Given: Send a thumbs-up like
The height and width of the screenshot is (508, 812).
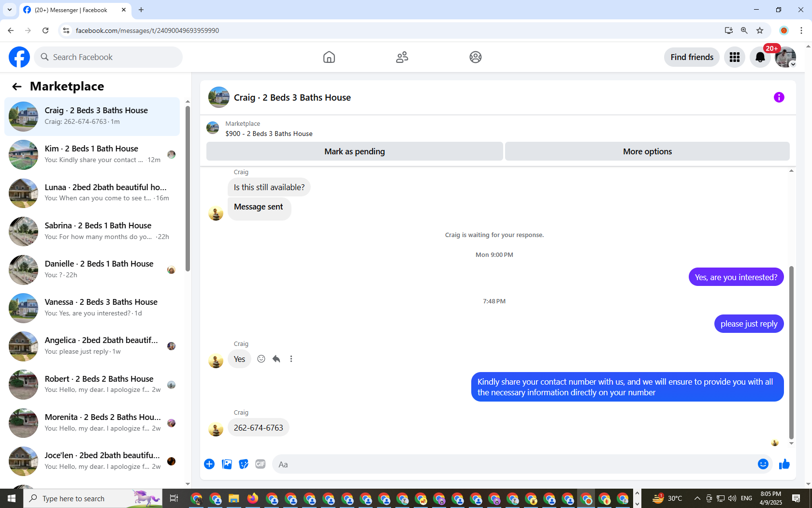Looking at the screenshot, I should pos(784,464).
